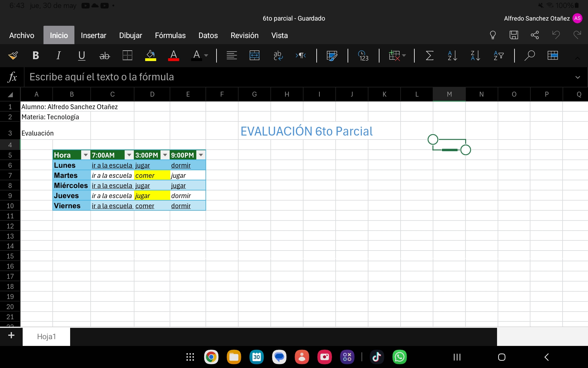The height and width of the screenshot is (368, 588).
Task: Sort ascending A to Z
Action: click(452, 56)
